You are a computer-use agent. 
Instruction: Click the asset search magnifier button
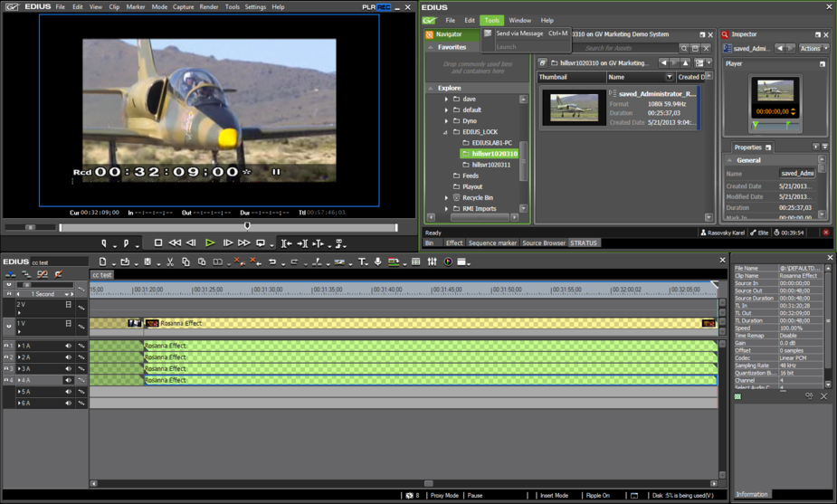pyautogui.click(x=684, y=48)
